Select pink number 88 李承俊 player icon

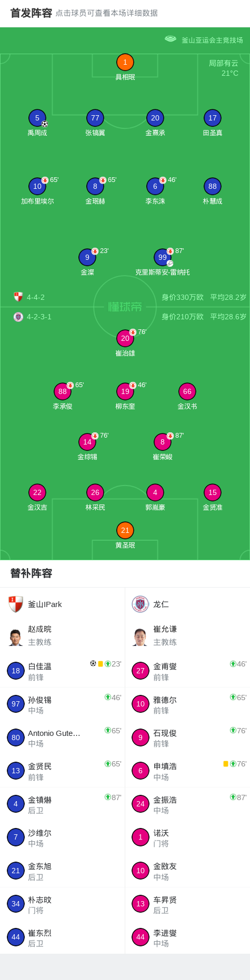pyautogui.click(x=62, y=391)
